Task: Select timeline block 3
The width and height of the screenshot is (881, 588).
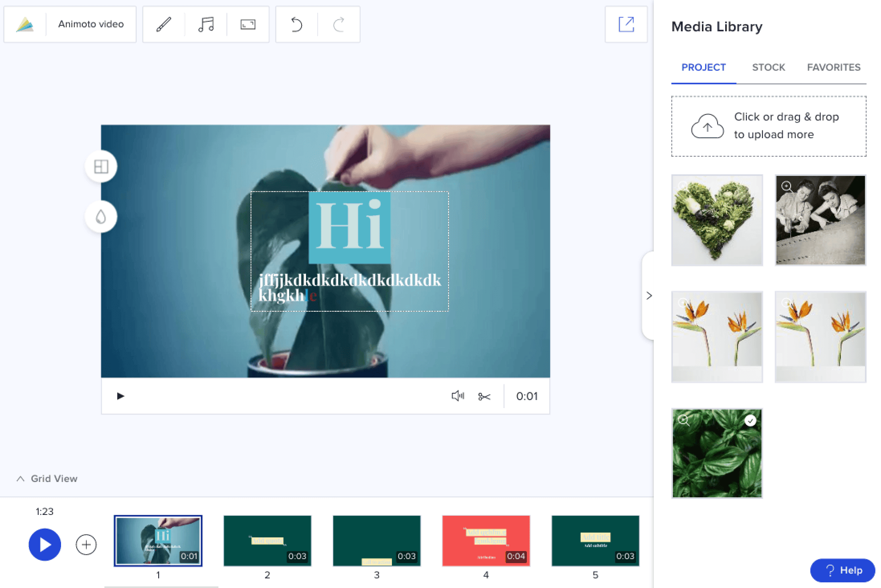Action: click(x=377, y=541)
